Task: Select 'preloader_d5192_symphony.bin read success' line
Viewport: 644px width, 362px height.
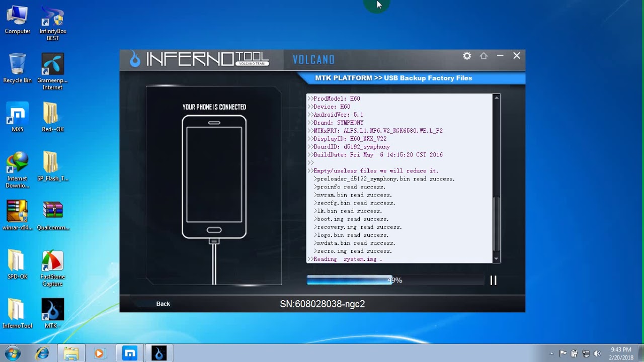Action: pos(384,179)
